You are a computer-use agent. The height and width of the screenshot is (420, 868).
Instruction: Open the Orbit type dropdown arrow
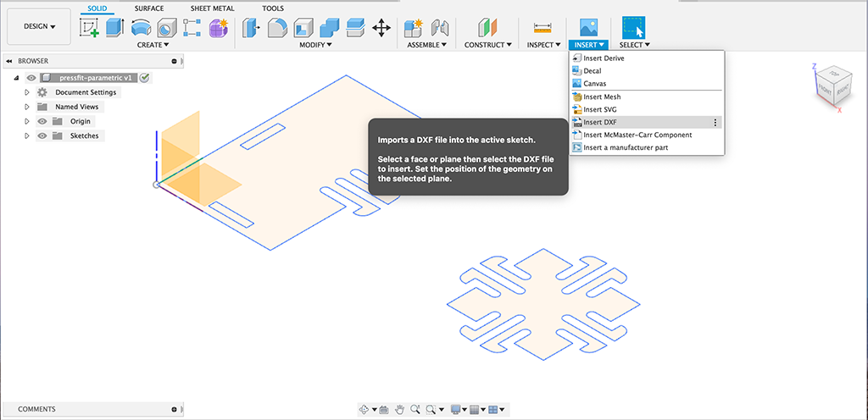pos(374,410)
